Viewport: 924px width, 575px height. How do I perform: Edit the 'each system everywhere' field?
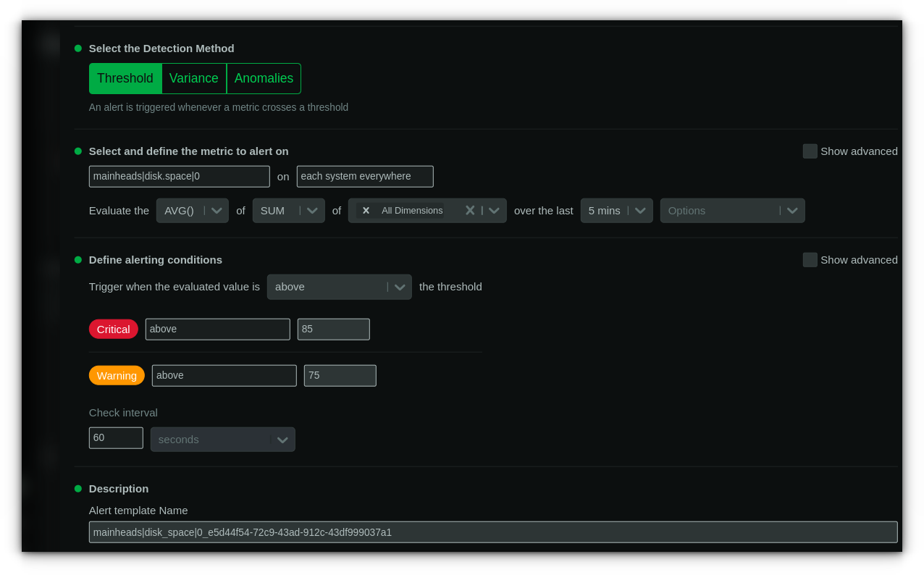tap(365, 177)
